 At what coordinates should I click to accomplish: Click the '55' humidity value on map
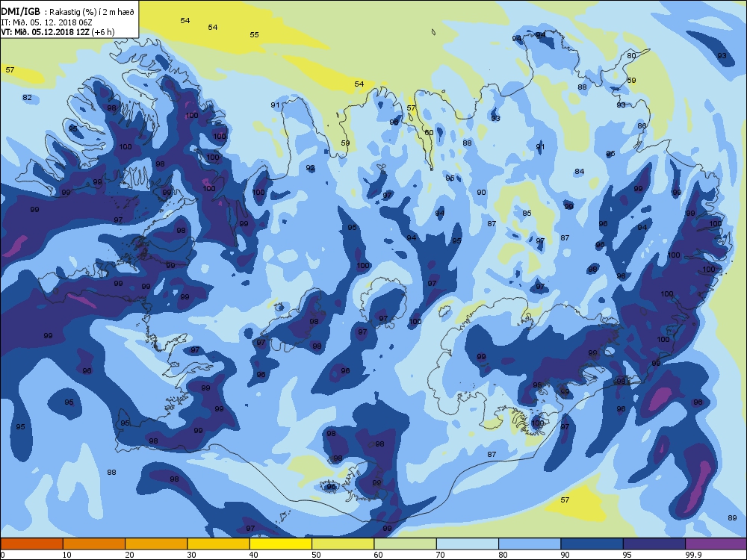point(255,35)
